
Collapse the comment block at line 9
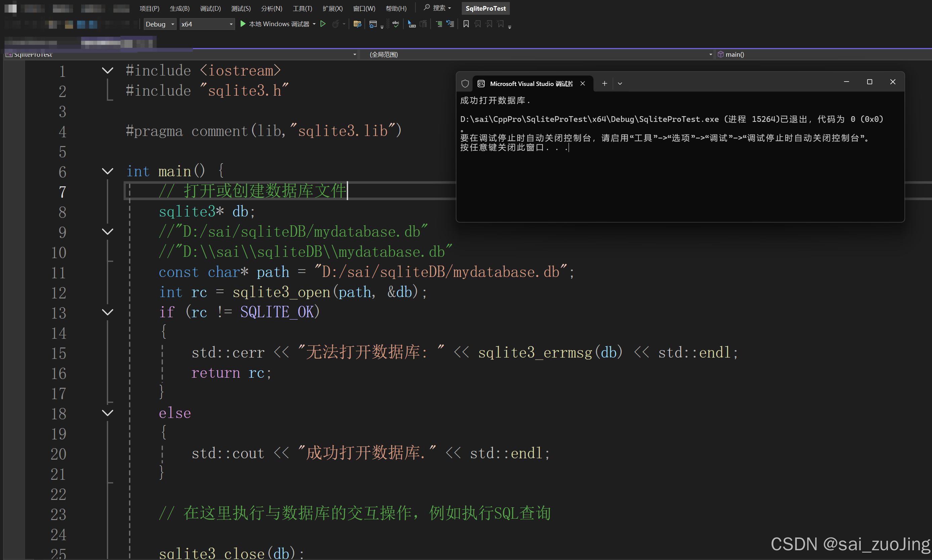107,232
